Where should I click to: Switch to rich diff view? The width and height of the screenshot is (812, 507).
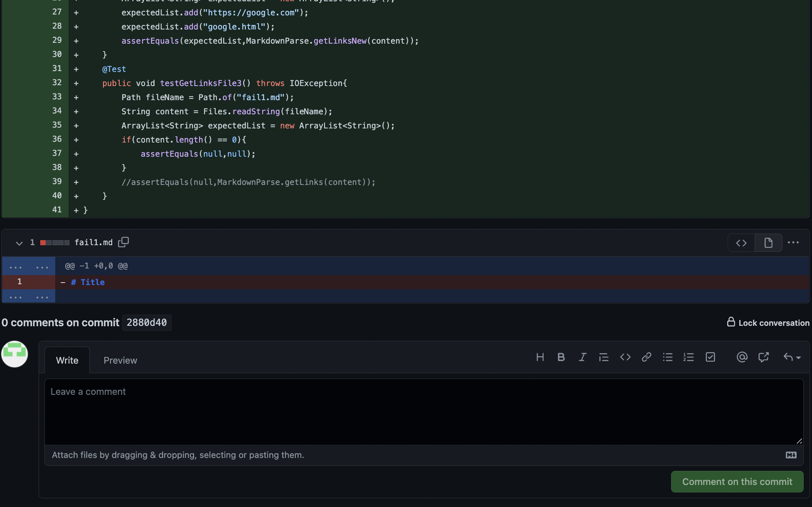click(x=768, y=243)
